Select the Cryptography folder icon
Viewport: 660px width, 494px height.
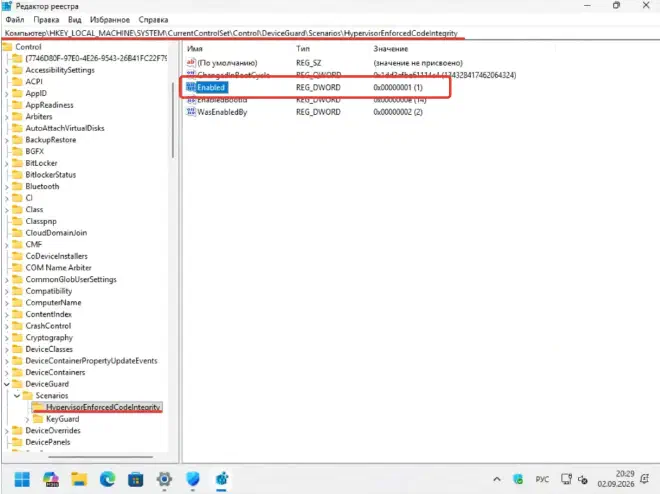(x=17, y=337)
